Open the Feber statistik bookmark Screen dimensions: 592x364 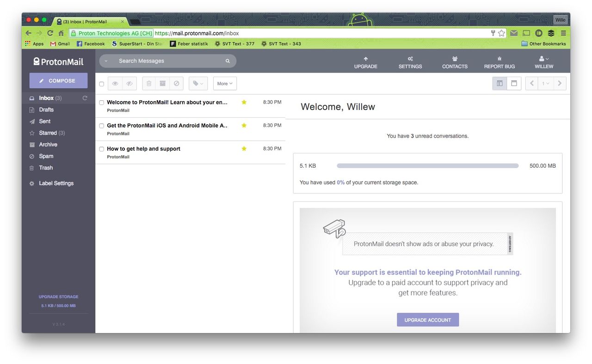tap(189, 44)
